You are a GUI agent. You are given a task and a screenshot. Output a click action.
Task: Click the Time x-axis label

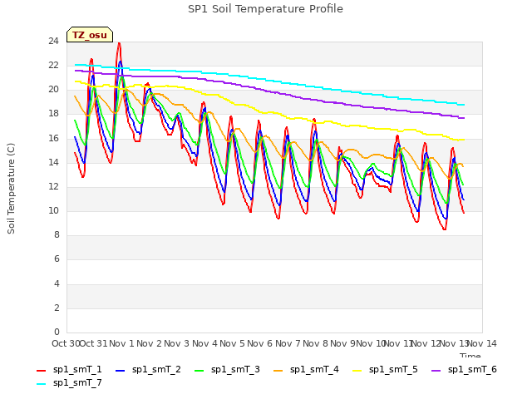[x=470, y=355]
